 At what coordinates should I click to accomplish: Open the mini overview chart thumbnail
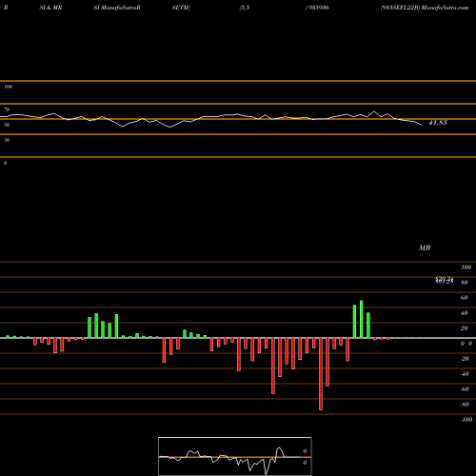click(235, 456)
